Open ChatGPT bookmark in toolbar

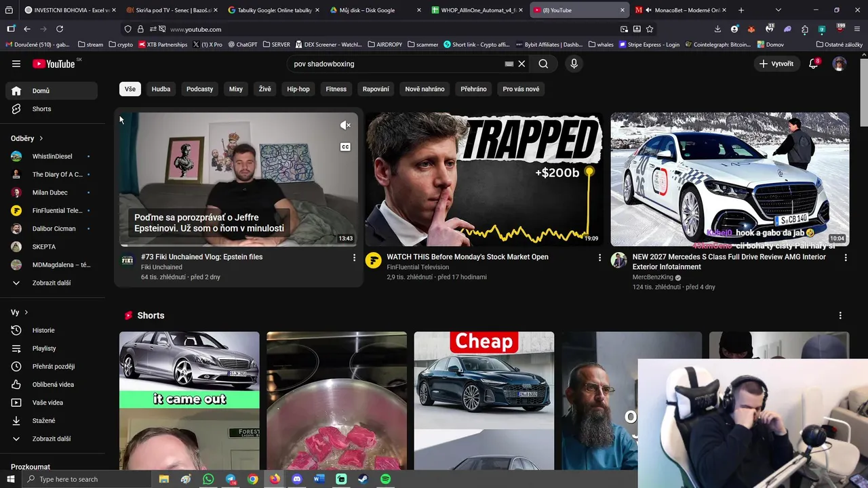[x=242, y=44]
